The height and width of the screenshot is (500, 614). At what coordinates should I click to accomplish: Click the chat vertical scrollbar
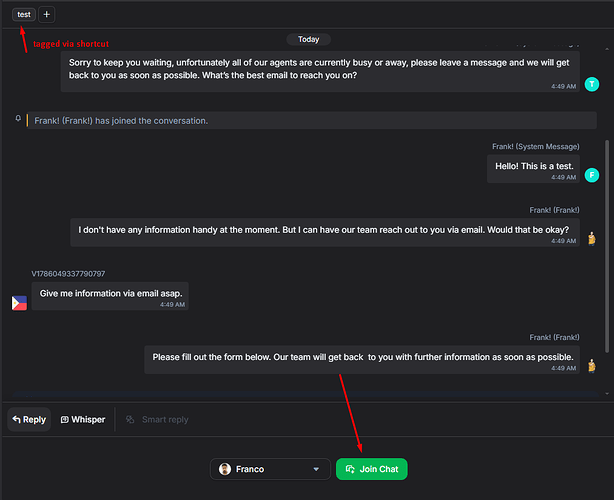click(607, 246)
